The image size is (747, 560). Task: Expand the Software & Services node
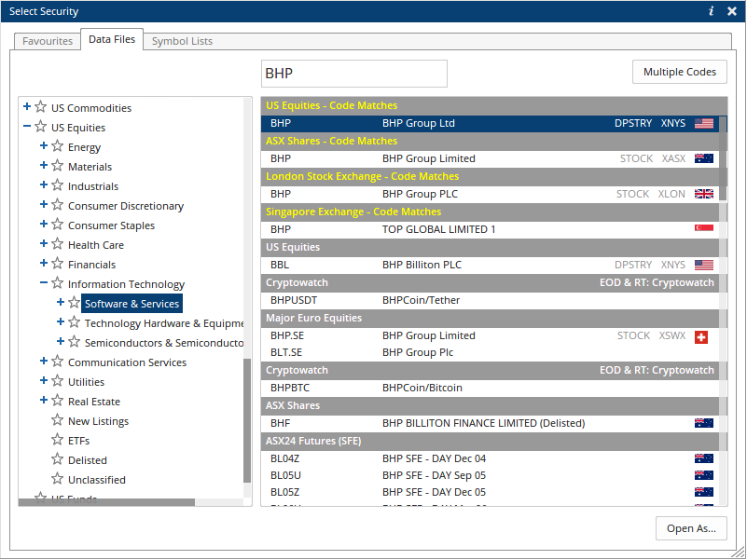61,302
